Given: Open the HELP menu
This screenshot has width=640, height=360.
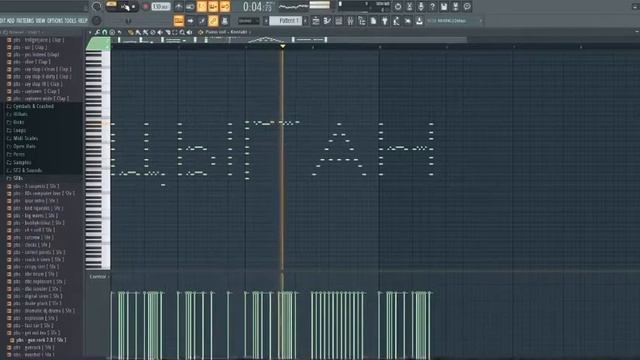Looking at the screenshot, I should [82, 20].
